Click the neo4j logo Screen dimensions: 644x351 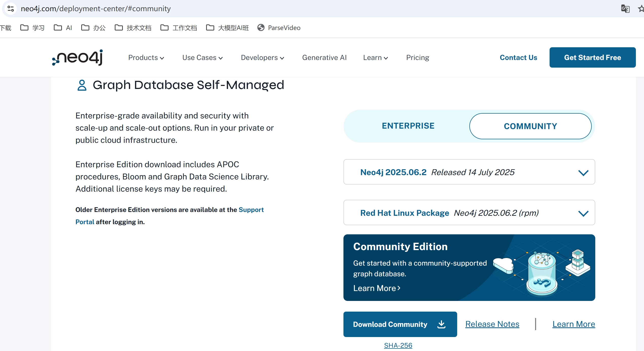click(77, 57)
